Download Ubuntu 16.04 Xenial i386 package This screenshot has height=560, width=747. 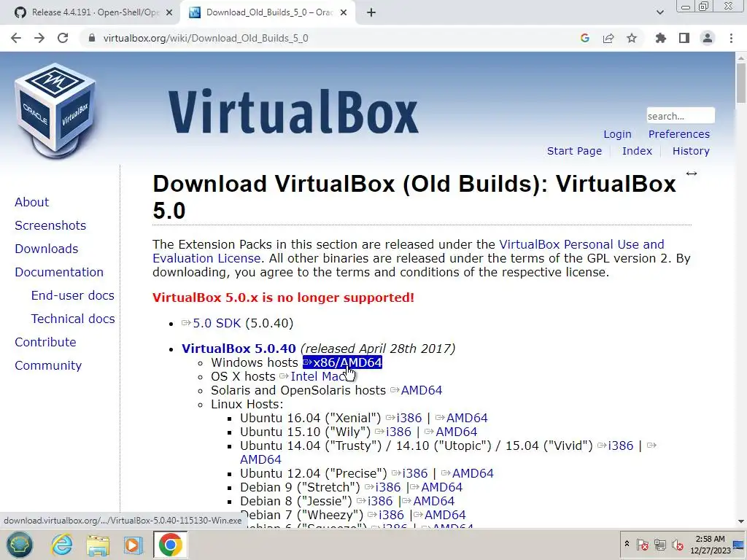409,418
